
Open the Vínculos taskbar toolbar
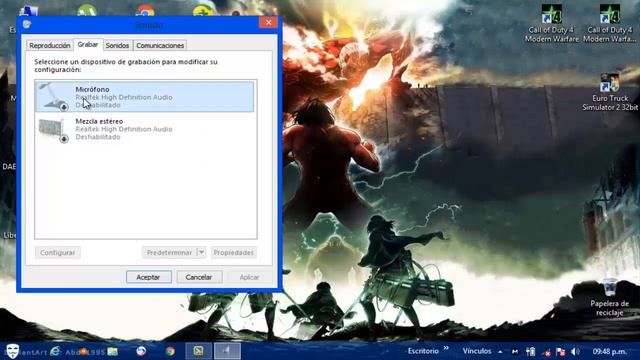coord(477,351)
